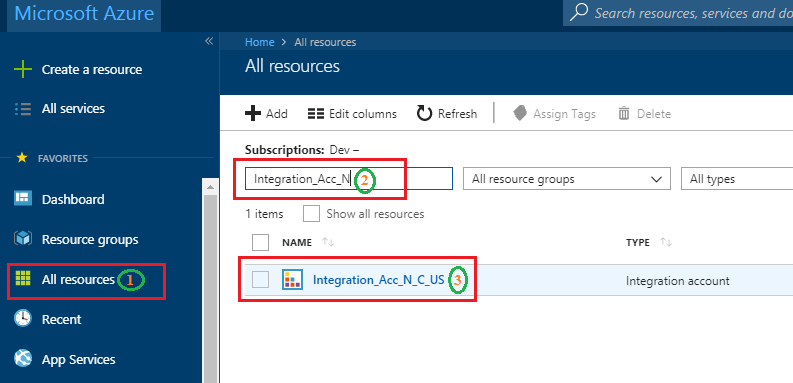Click Edit columns in toolbar
793x383 pixels.
tap(352, 114)
